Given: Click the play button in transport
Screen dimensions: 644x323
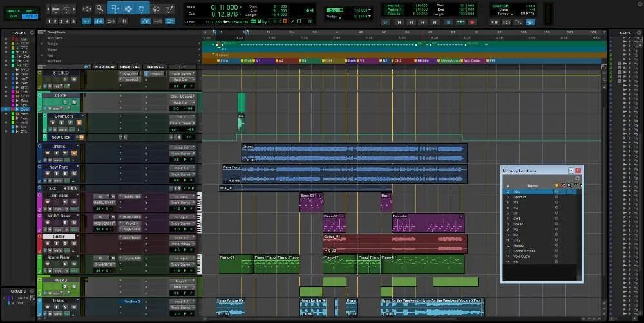Looking at the screenshot, I should tap(460, 22).
